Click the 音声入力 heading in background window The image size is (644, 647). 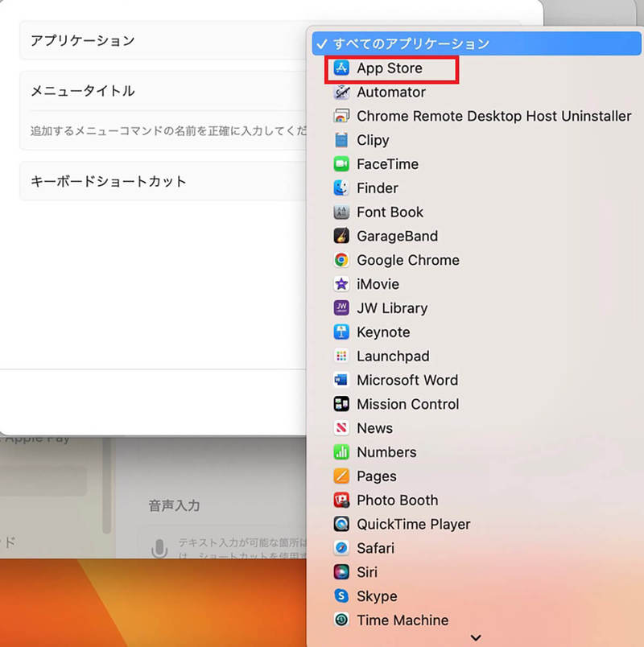coord(174,505)
